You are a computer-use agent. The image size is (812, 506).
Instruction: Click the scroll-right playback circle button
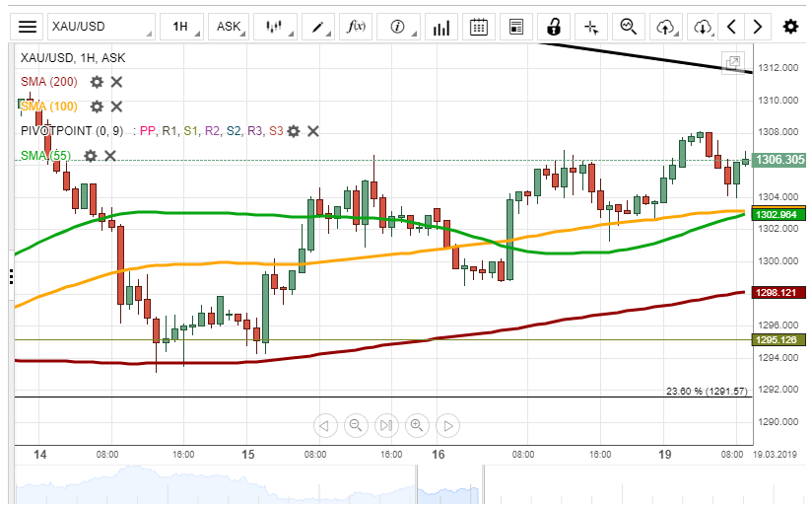(448, 426)
